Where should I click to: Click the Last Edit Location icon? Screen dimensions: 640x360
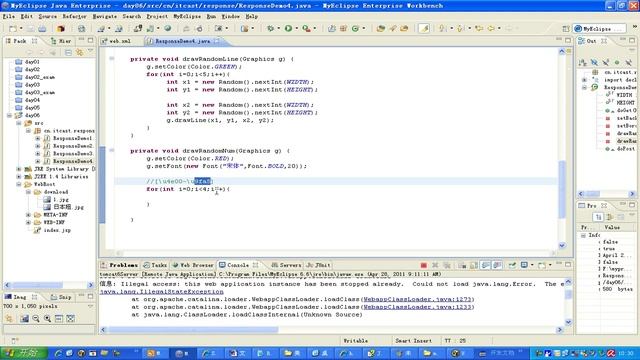(x=478, y=29)
